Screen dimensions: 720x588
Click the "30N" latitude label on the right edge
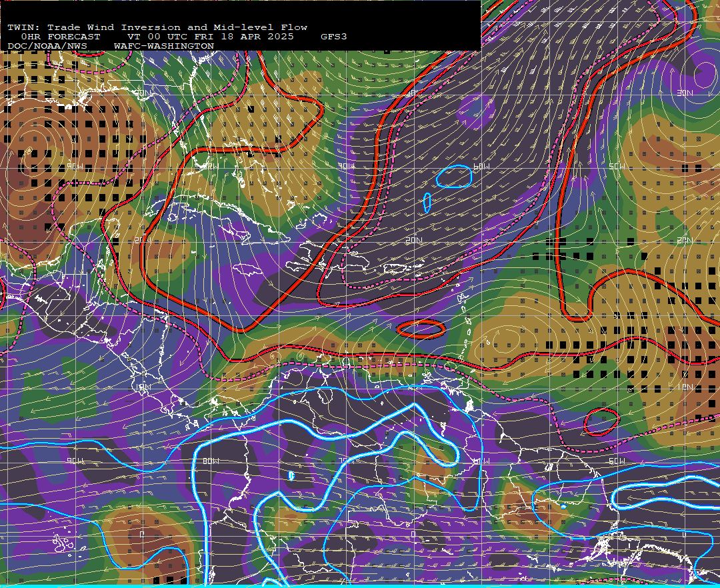[685, 93]
